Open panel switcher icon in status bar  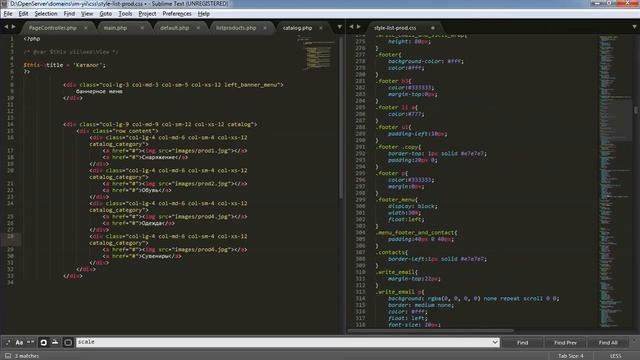8,356
